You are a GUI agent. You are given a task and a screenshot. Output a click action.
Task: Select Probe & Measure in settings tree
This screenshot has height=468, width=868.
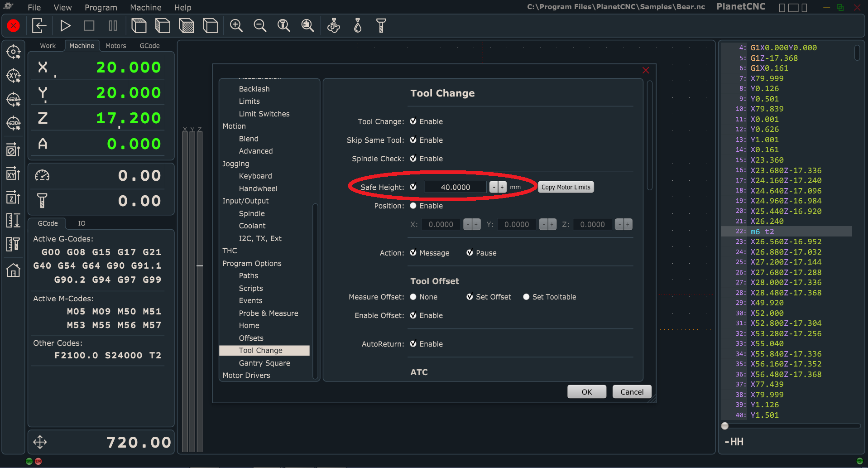(x=268, y=313)
